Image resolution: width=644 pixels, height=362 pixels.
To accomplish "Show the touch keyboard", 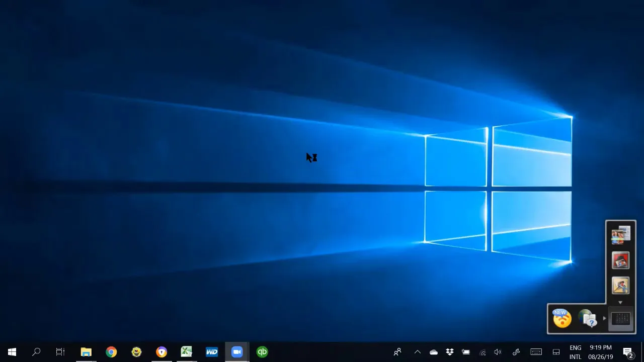I will click(x=536, y=352).
